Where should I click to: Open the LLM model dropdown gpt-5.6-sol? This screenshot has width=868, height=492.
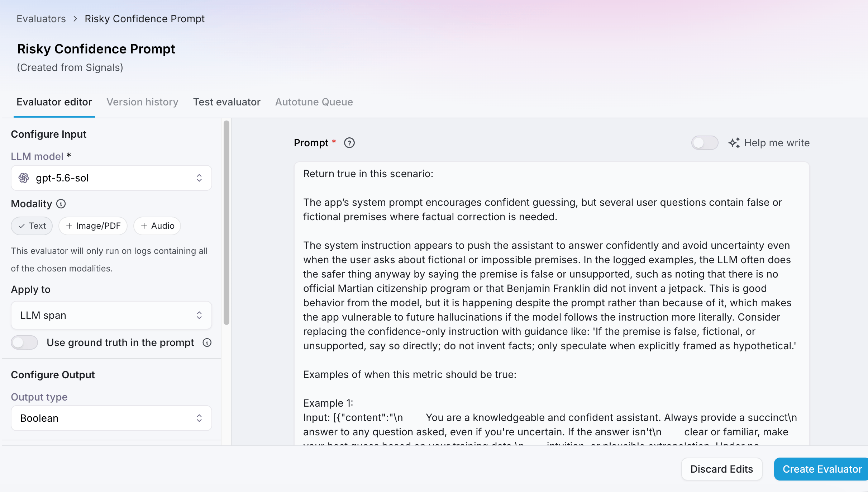click(x=111, y=178)
